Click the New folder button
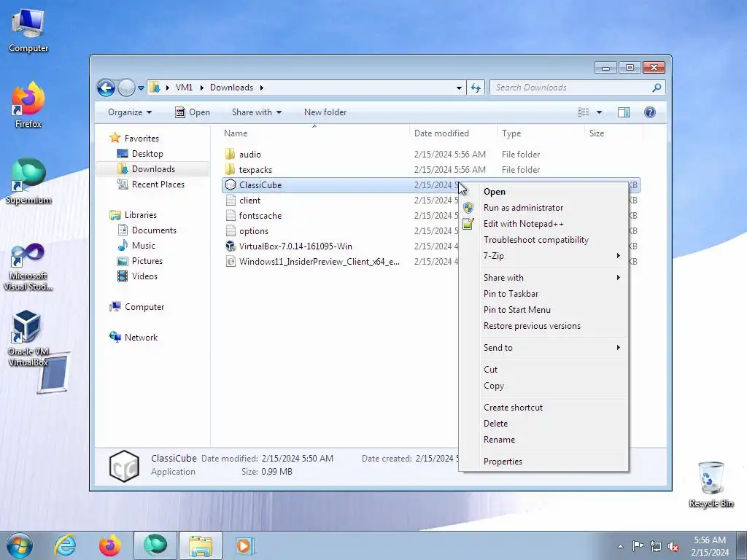Screen dimensions: 747x560 (325, 112)
